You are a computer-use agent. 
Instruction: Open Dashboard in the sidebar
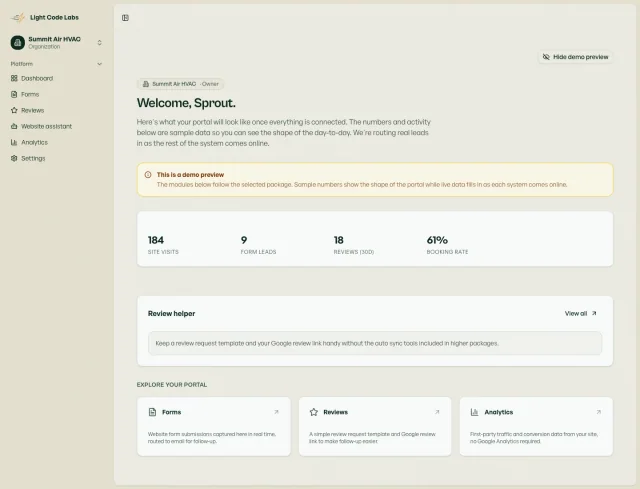tap(56, 78)
